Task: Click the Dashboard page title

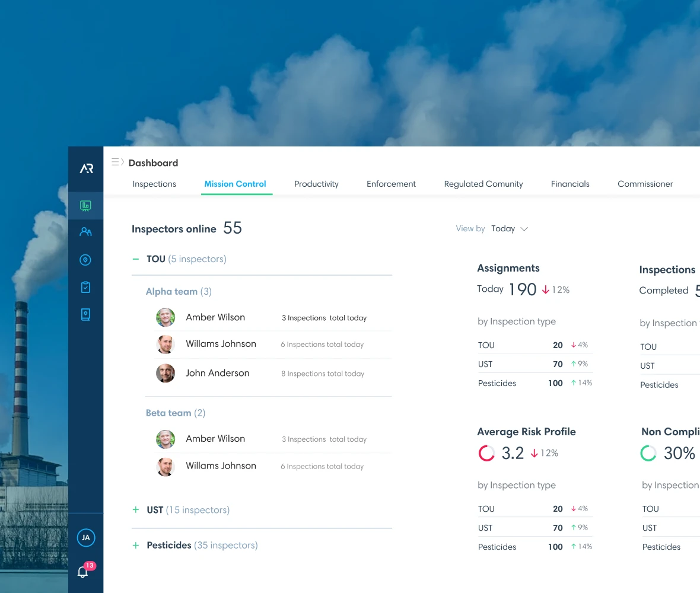Action: 153,163
